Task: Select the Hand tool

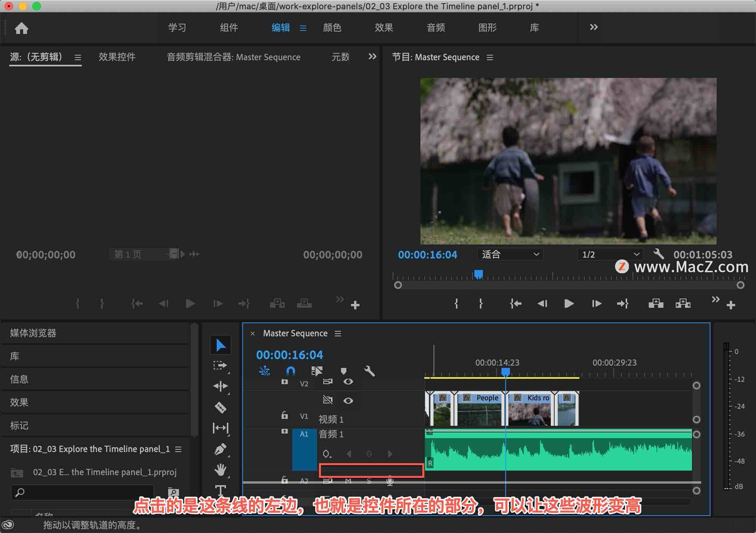Action: click(x=220, y=470)
